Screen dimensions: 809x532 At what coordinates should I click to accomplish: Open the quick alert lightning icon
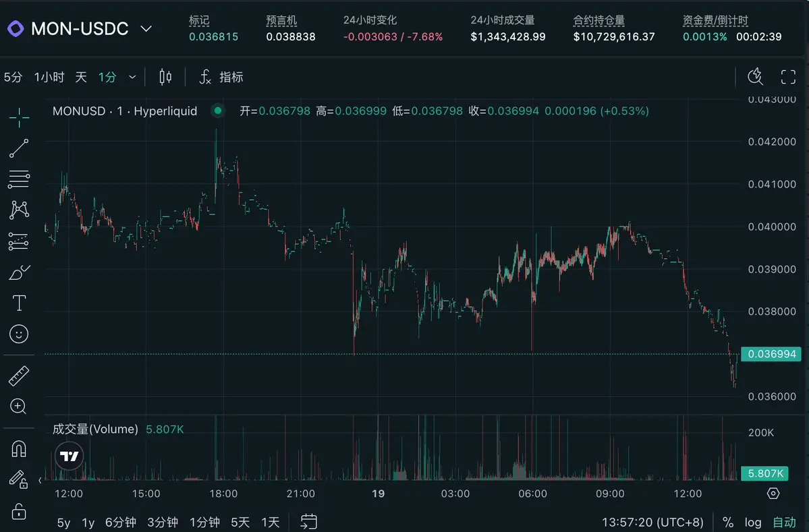pos(755,77)
